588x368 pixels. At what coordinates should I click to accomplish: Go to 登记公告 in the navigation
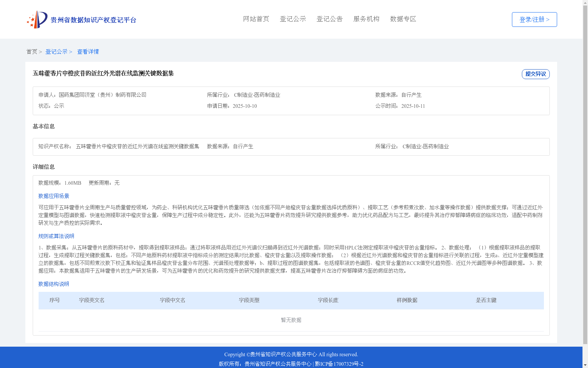[x=330, y=19]
